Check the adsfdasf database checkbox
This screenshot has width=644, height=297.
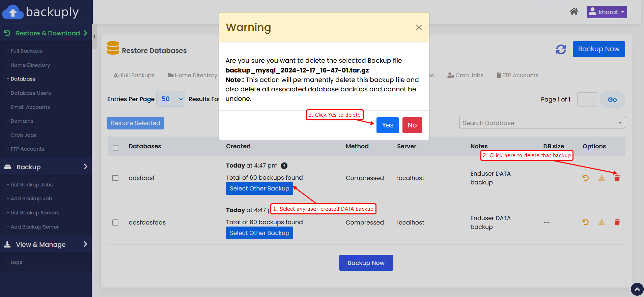[x=115, y=178]
